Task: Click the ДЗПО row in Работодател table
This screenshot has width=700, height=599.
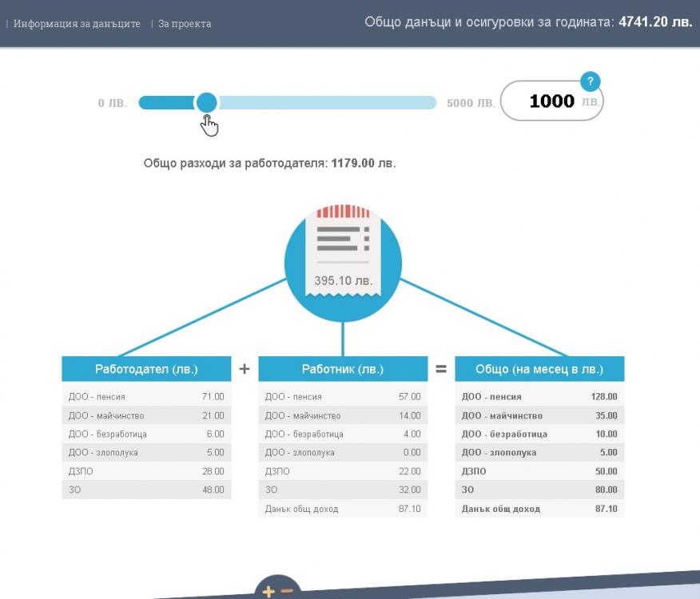Action: [x=146, y=471]
